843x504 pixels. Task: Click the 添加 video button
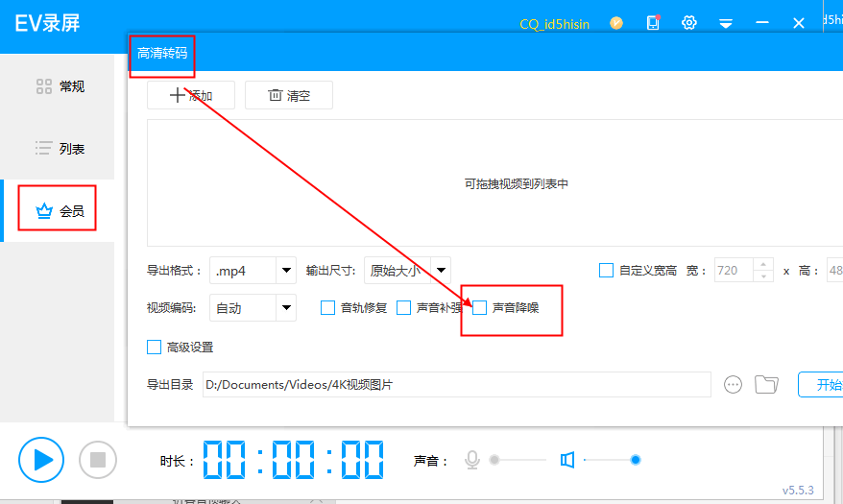pos(191,95)
